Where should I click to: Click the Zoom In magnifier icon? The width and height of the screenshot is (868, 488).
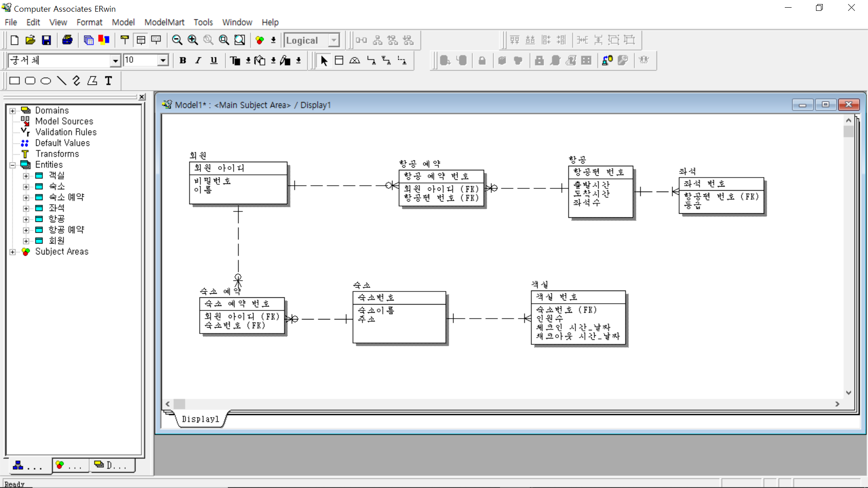(x=193, y=40)
